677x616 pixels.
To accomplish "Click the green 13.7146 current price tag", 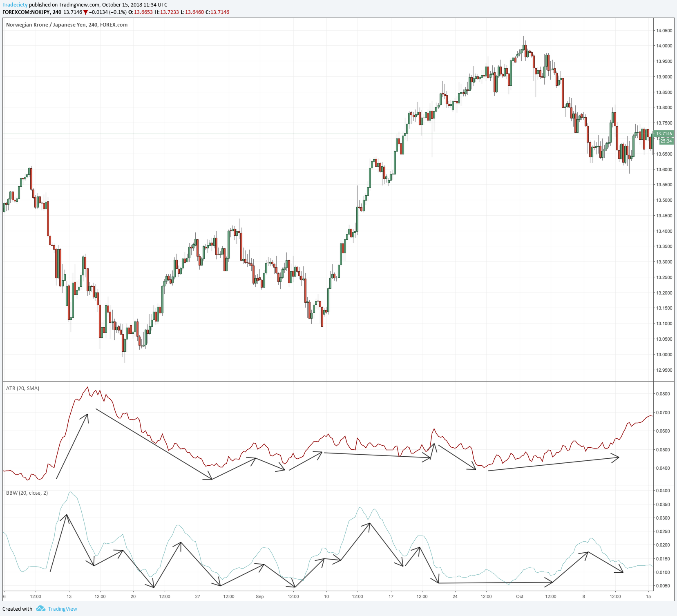I will click(x=664, y=134).
